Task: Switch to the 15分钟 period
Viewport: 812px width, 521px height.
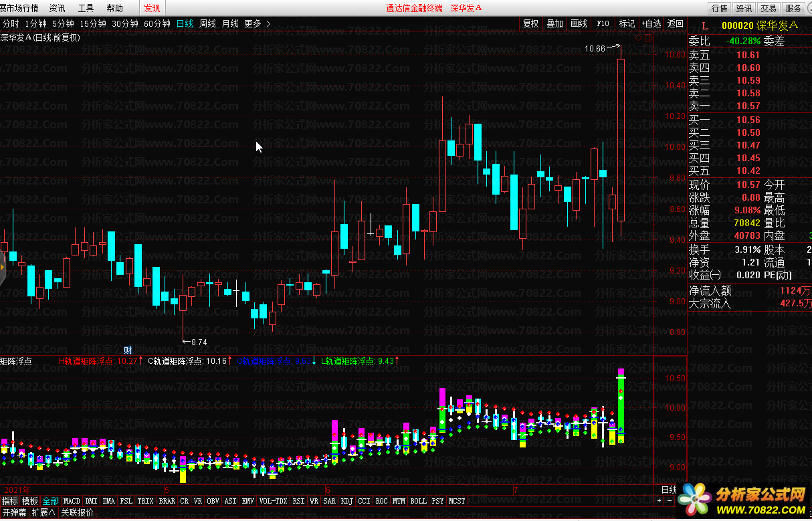Action: pyautogui.click(x=93, y=24)
